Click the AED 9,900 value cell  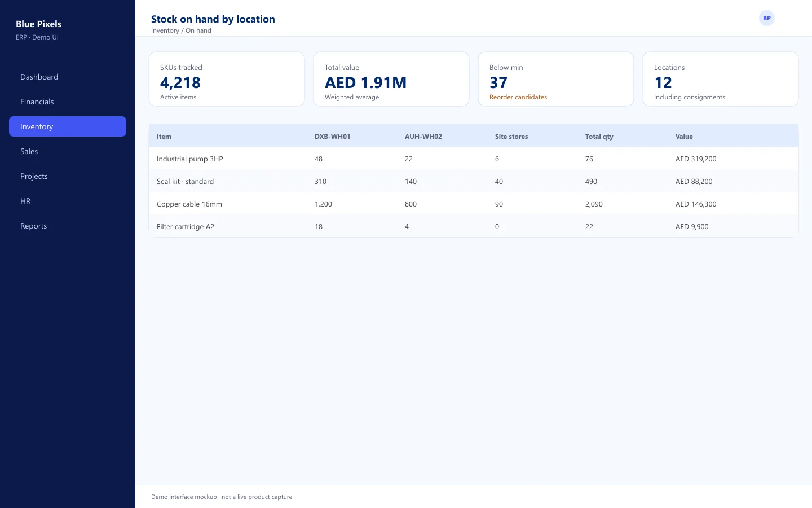click(692, 227)
